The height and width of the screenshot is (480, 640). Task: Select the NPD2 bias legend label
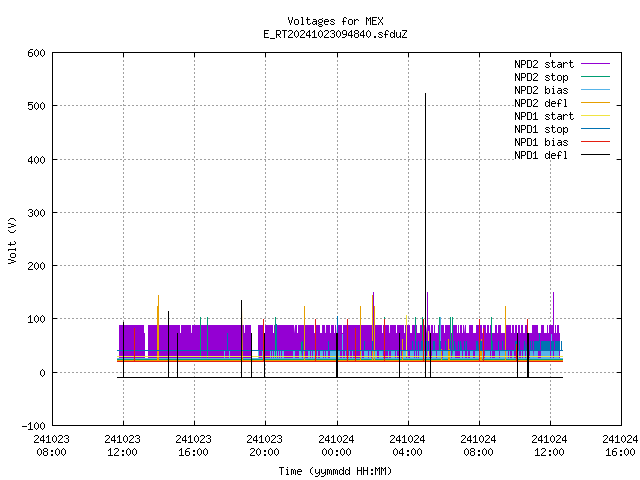pos(541,90)
